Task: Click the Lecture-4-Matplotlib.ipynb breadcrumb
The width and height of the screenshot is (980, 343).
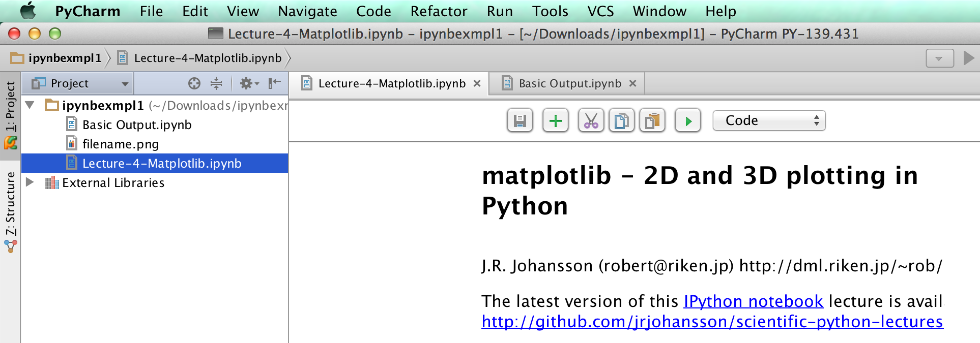Action: point(199,58)
